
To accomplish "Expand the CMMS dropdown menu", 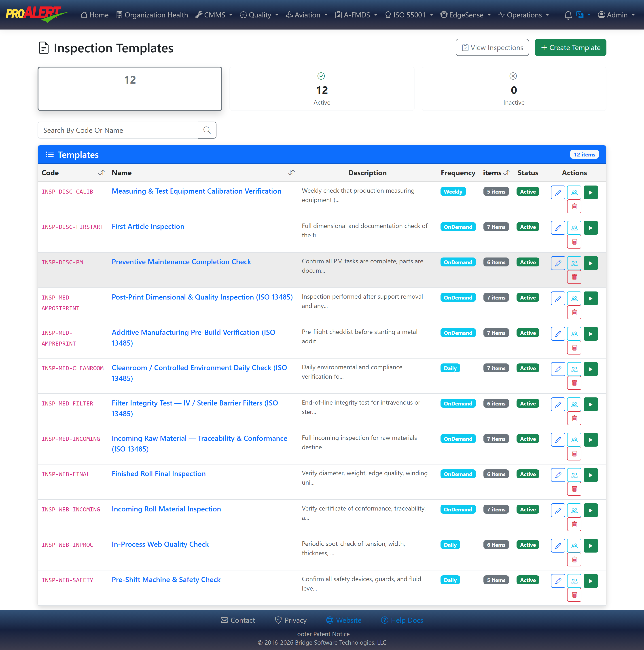I will coord(214,15).
